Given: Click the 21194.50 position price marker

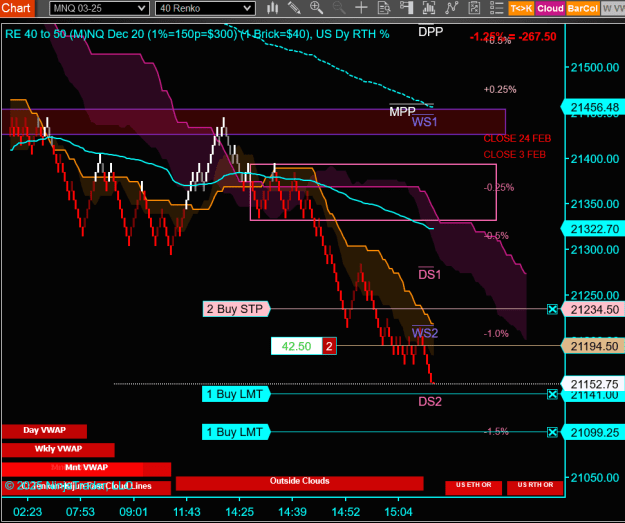Looking at the screenshot, I should (x=593, y=346).
